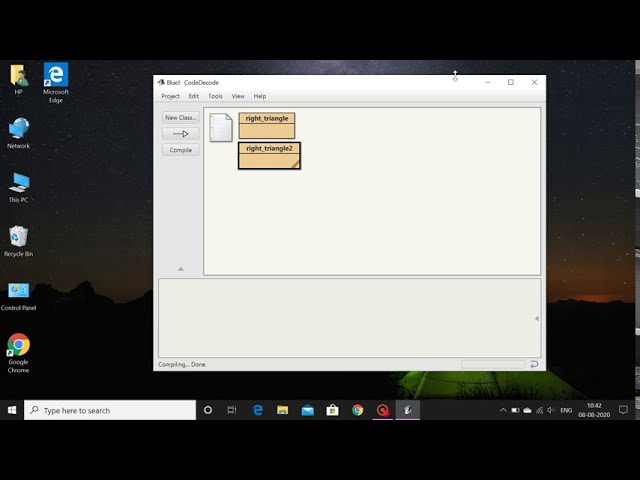This screenshot has height=480, width=640.
Task: Click the red screen recorder taskbar icon
Action: pos(382,410)
